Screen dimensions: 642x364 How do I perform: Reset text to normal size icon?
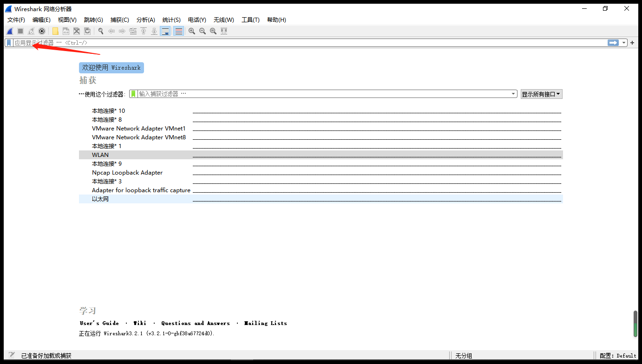(x=213, y=31)
